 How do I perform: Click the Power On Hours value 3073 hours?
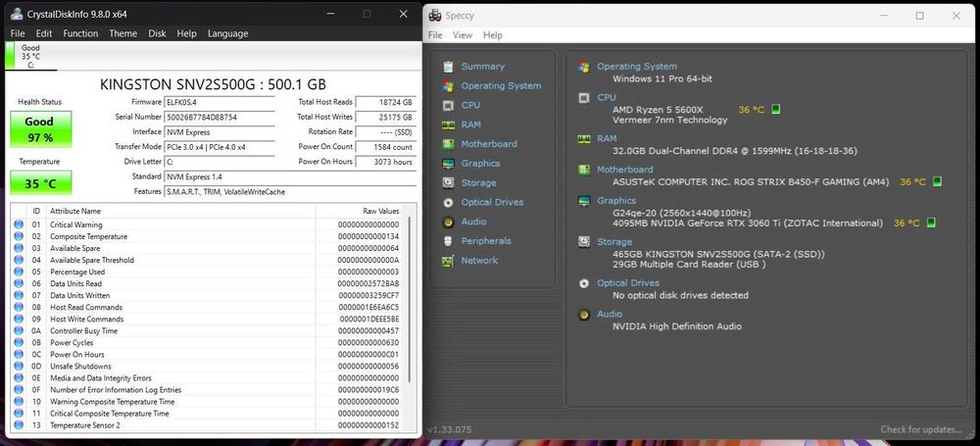[x=385, y=162]
